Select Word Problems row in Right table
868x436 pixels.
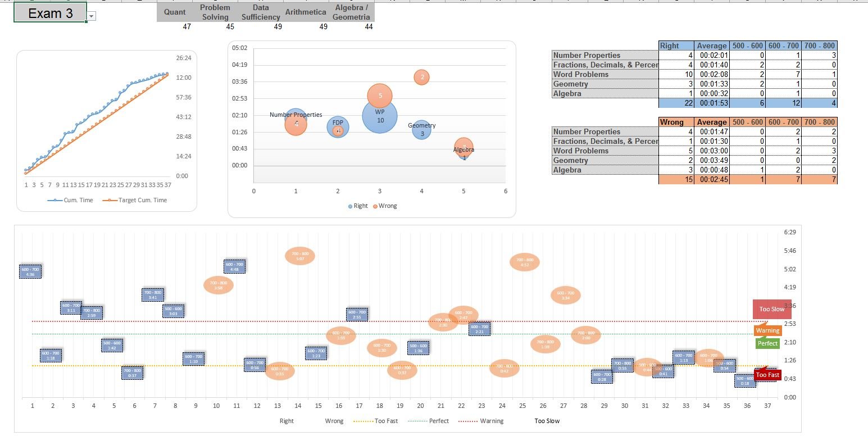[x=605, y=74]
